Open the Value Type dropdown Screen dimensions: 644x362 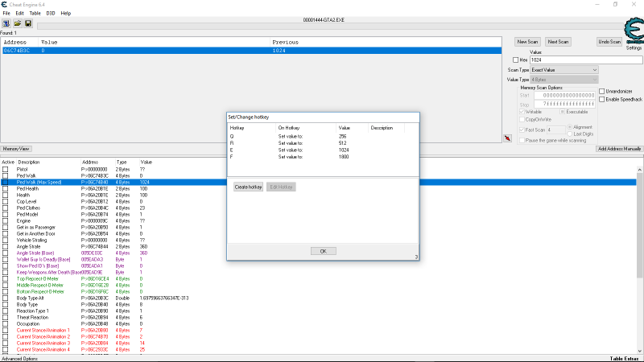tap(564, 80)
